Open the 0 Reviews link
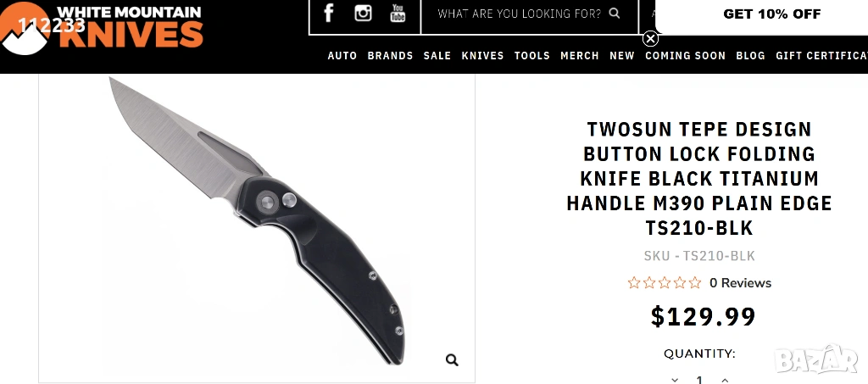 [x=740, y=283]
